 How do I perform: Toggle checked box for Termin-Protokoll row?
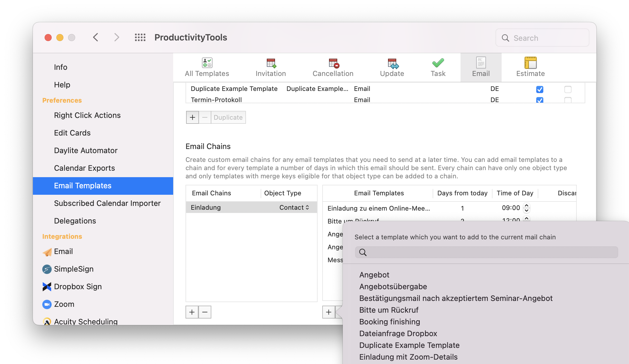click(x=540, y=100)
